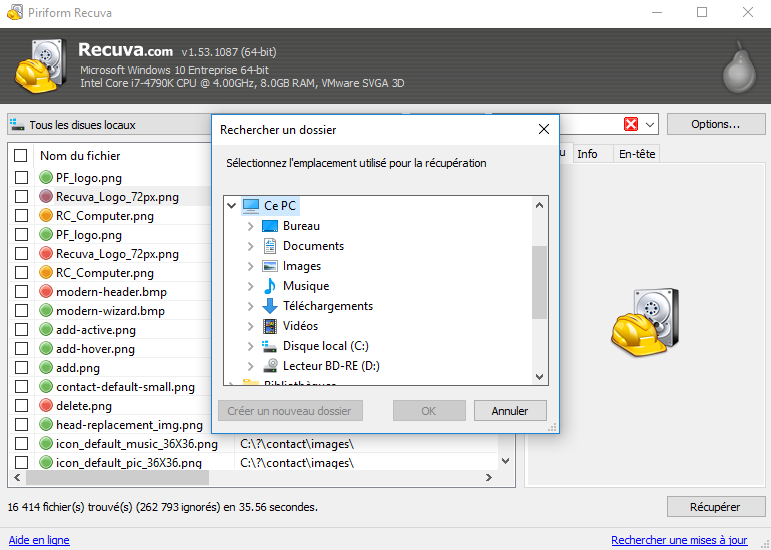This screenshot has height=550, width=771.
Task: Click the Disque local (C:) drive icon
Action: click(x=269, y=346)
